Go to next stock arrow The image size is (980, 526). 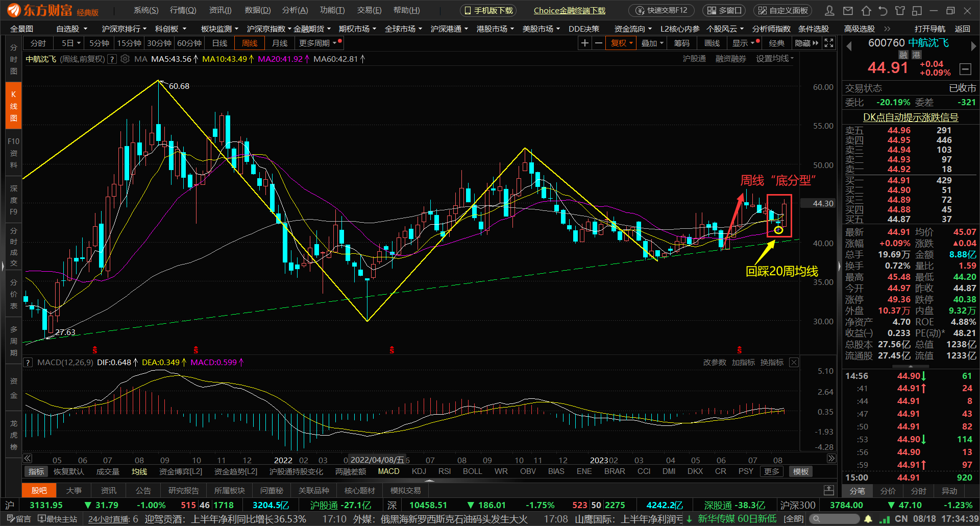(x=973, y=46)
